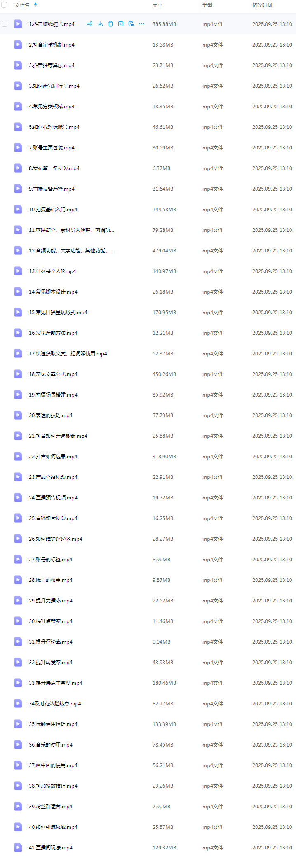Click the 类型 column header
The height and width of the screenshot is (868, 296).
click(x=207, y=5)
